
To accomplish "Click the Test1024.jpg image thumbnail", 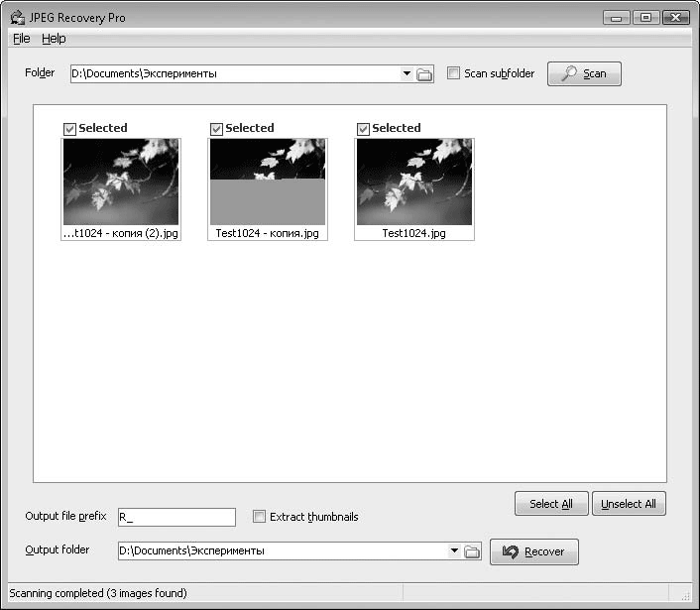I will (x=413, y=182).
